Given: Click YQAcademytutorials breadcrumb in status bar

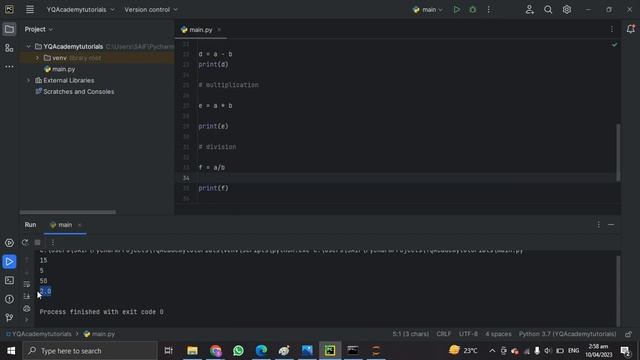Looking at the screenshot, I should [38, 334].
